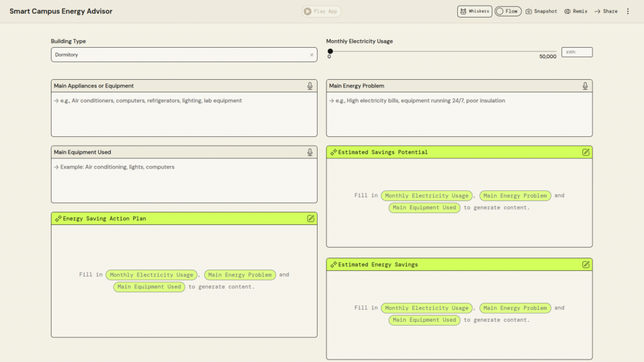The width and height of the screenshot is (644, 362).
Task: Toggle the Flow mode switch
Action: click(x=508, y=11)
